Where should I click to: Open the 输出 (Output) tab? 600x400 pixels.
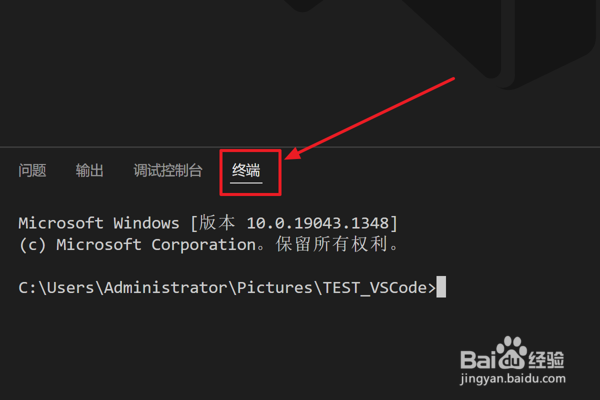90,171
